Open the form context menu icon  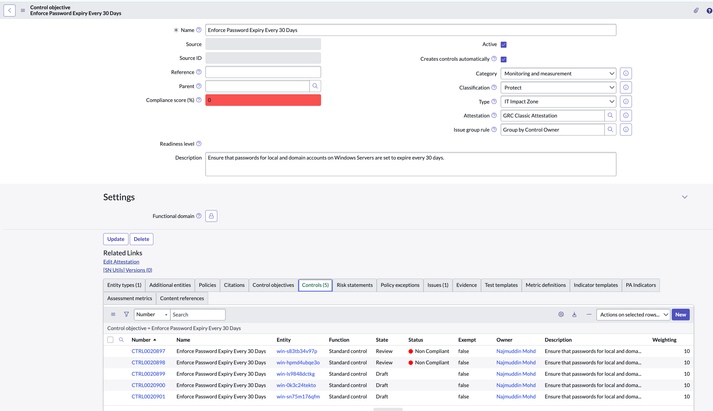click(x=23, y=10)
